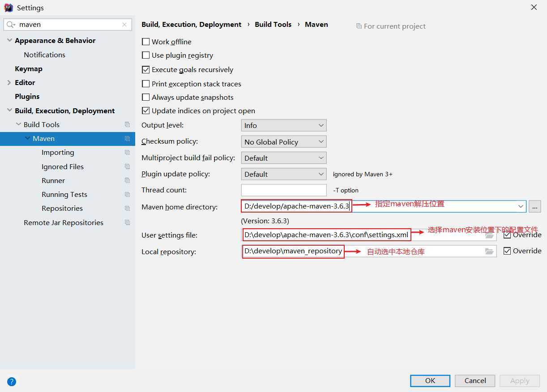The width and height of the screenshot is (547, 392).
Task: Click the ... browse button for Maven home
Action: 534,206
